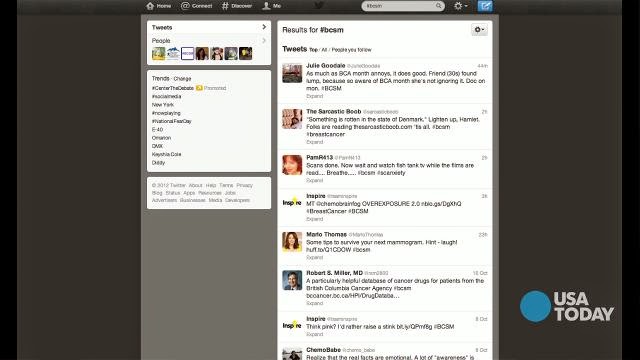Viewport: 640px width, 360px height.
Task: Click The Sarcastic Boob name
Action: 333,111
